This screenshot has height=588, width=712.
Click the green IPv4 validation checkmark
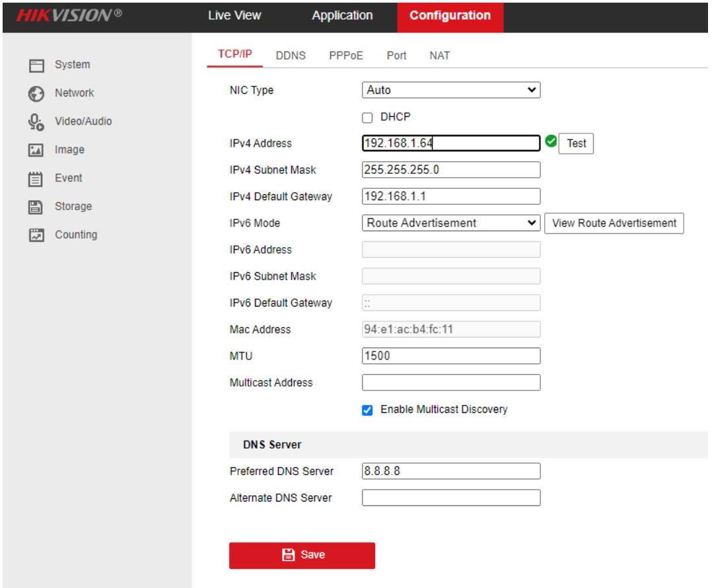point(550,141)
